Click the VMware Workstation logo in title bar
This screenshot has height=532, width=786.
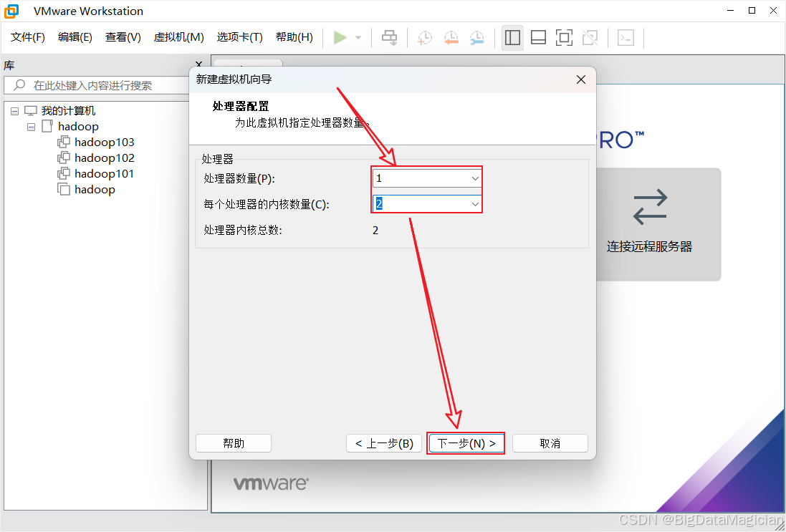click(11, 11)
